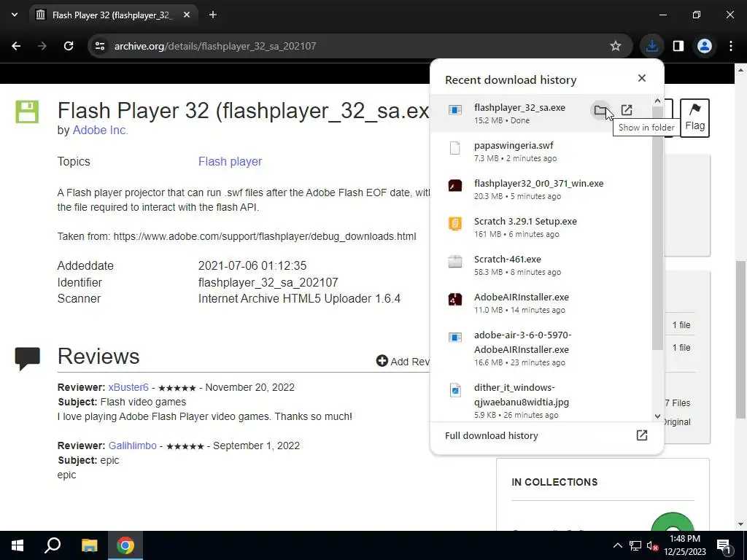The width and height of the screenshot is (747, 560).
Task: Open Adobe Inc. creator link
Action: pyautogui.click(x=100, y=130)
